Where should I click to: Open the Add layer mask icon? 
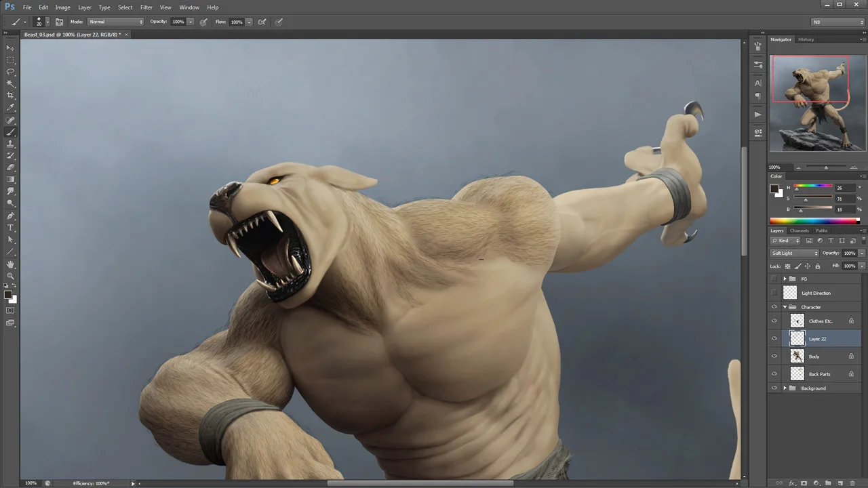pos(804,483)
